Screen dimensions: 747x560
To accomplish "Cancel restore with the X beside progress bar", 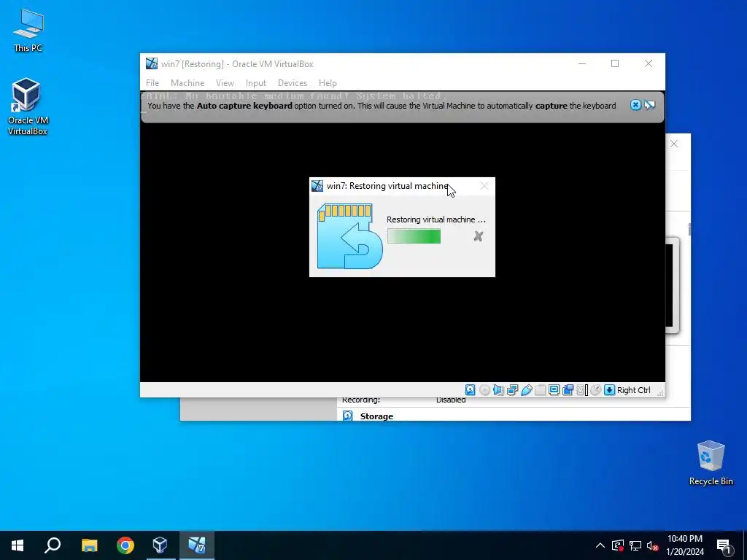I will point(479,236).
